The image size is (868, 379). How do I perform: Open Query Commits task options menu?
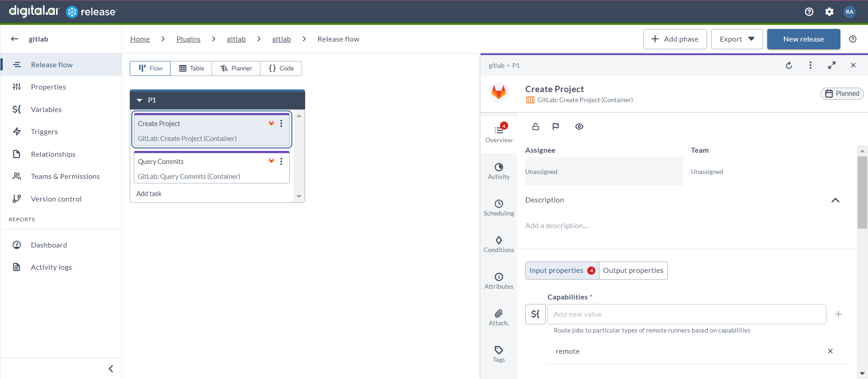[x=281, y=161]
